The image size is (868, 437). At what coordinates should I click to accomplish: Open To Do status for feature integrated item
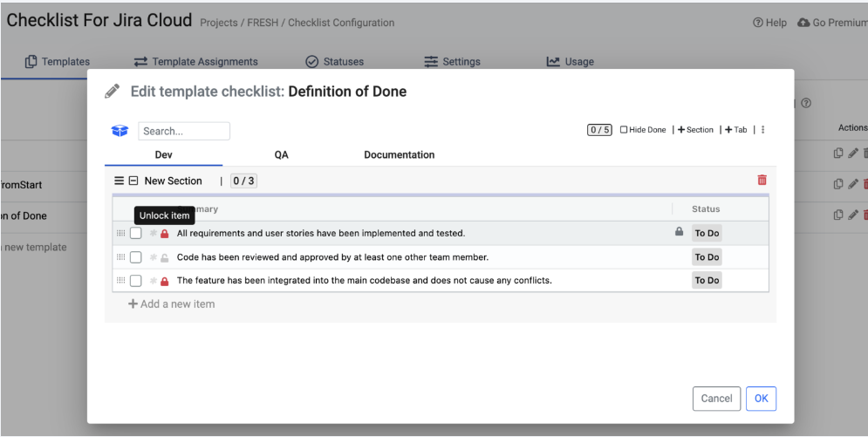click(x=707, y=281)
